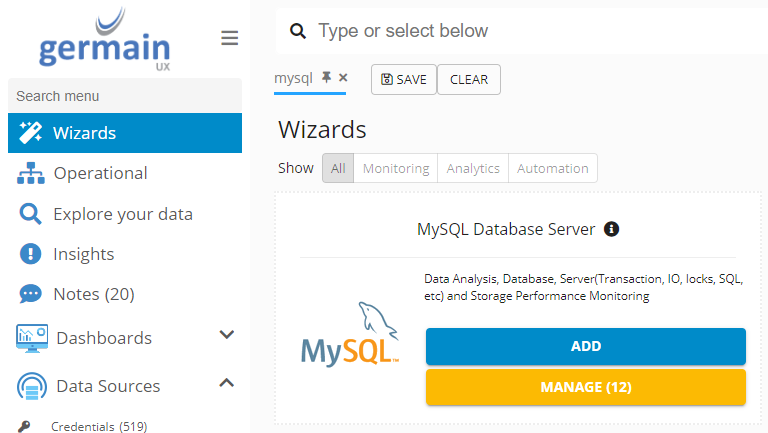
Task: Select the All filter option
Action: tap(338, 168)
